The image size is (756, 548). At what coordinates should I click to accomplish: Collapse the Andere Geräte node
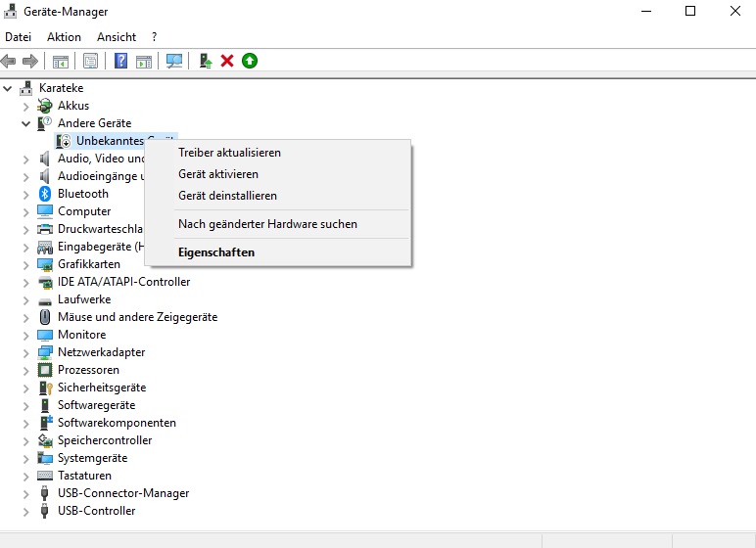click(26, 123)
